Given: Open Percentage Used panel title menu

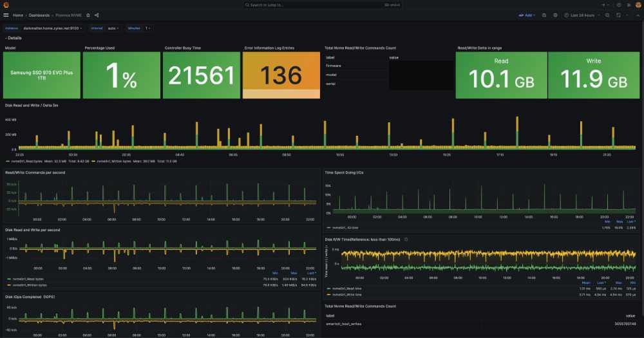Looking at the screenshot, I should point(99,48).
